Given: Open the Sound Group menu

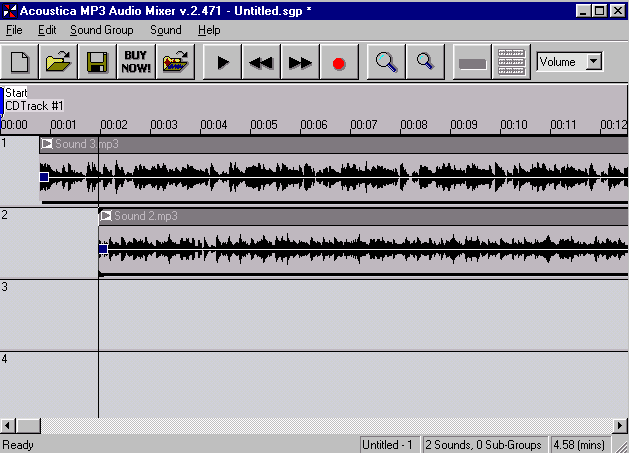Looking at the screenshot, I should point(101,30).
